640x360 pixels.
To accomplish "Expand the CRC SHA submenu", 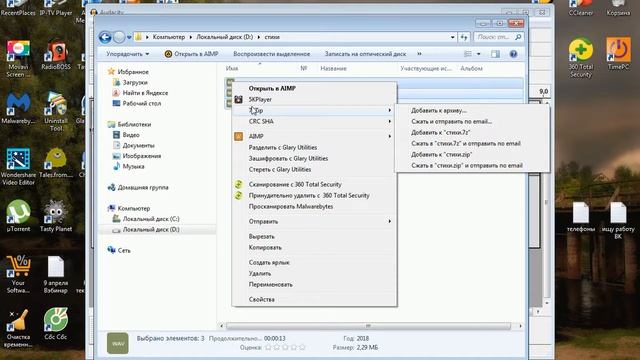I will [314, 122].
